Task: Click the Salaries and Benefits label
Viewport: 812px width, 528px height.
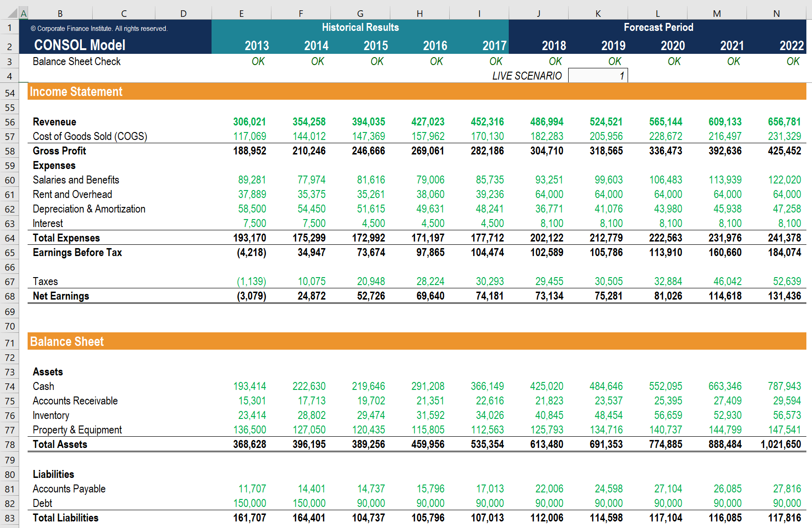Action: 76,180
